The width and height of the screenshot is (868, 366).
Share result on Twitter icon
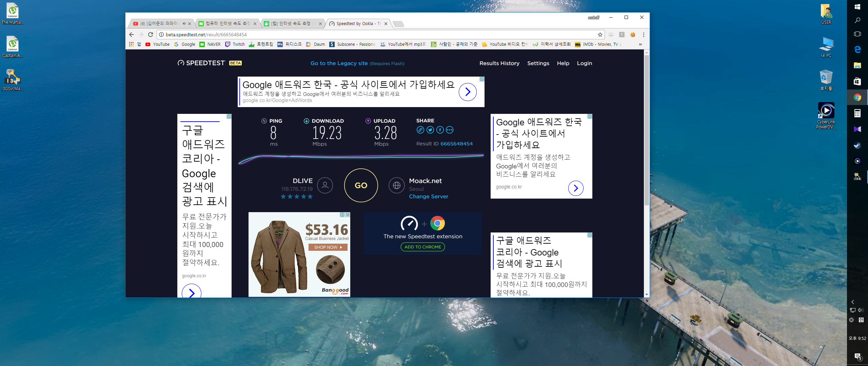coord(430,130)
